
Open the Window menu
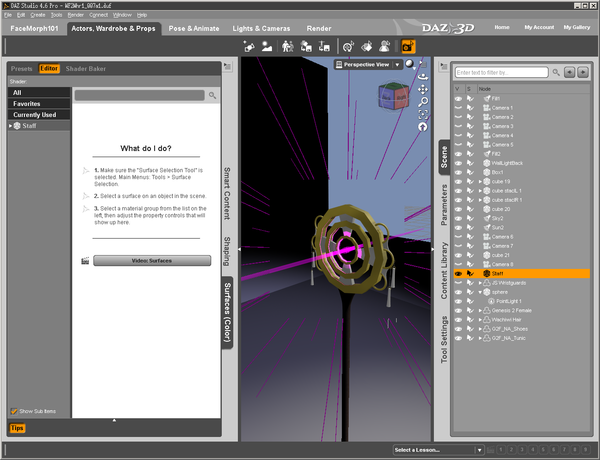(x=122, y=15)
